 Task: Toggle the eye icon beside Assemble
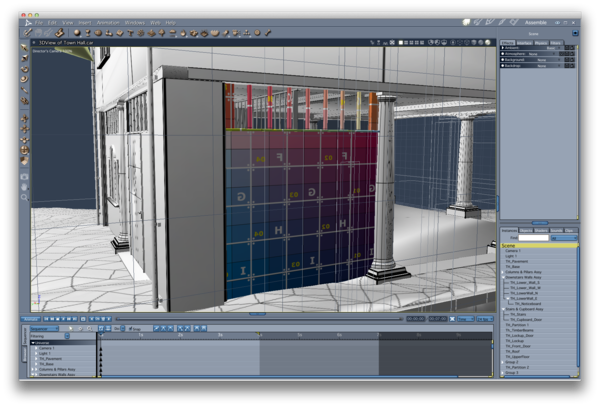(558, 23)
